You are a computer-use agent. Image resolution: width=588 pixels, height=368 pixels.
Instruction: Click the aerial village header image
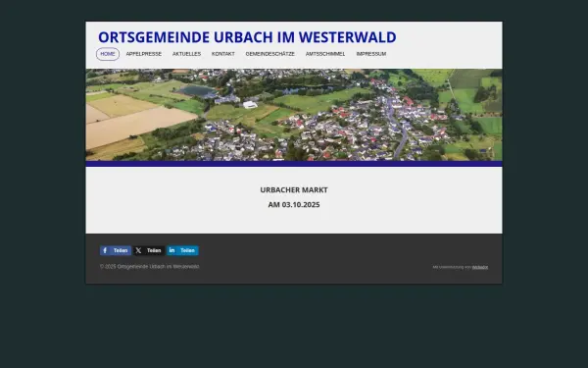pyautogui.click(x=294, y=115)
